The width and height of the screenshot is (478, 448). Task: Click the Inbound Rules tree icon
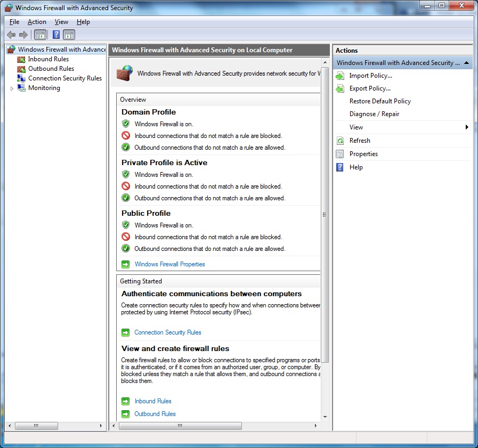tap(21, 59)
